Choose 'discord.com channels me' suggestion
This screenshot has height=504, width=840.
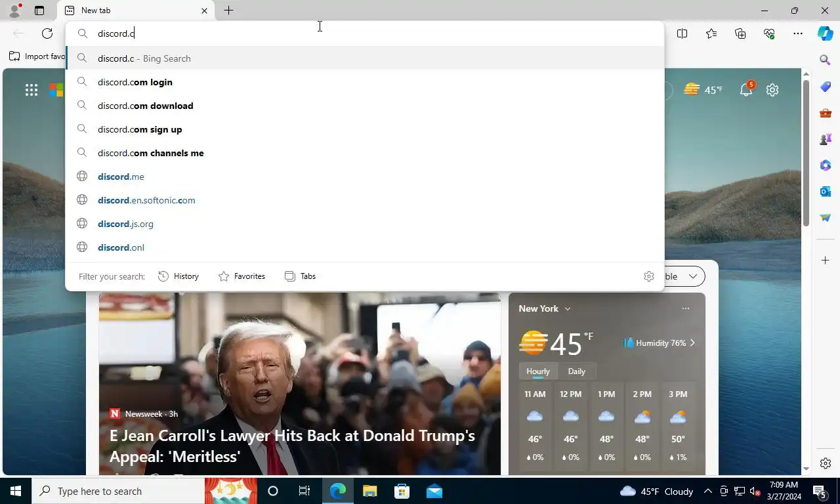pos(365,153)
